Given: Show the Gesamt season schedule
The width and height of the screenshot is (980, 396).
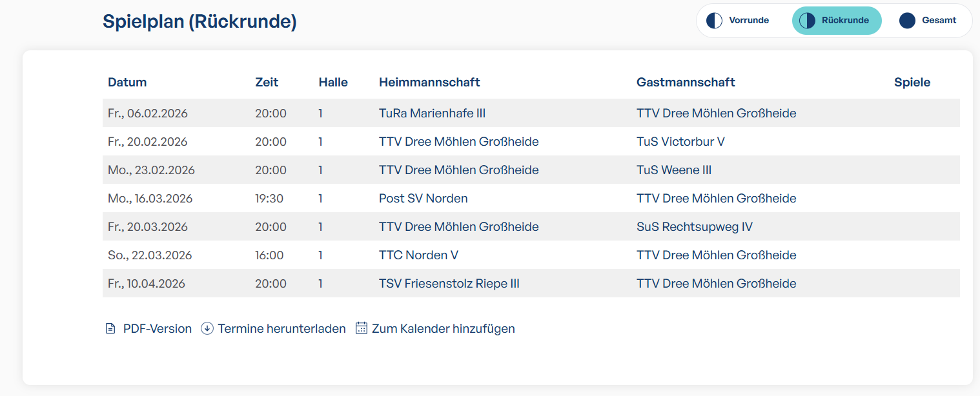Looking at the screenshot, I should click(x=939, y=21).
